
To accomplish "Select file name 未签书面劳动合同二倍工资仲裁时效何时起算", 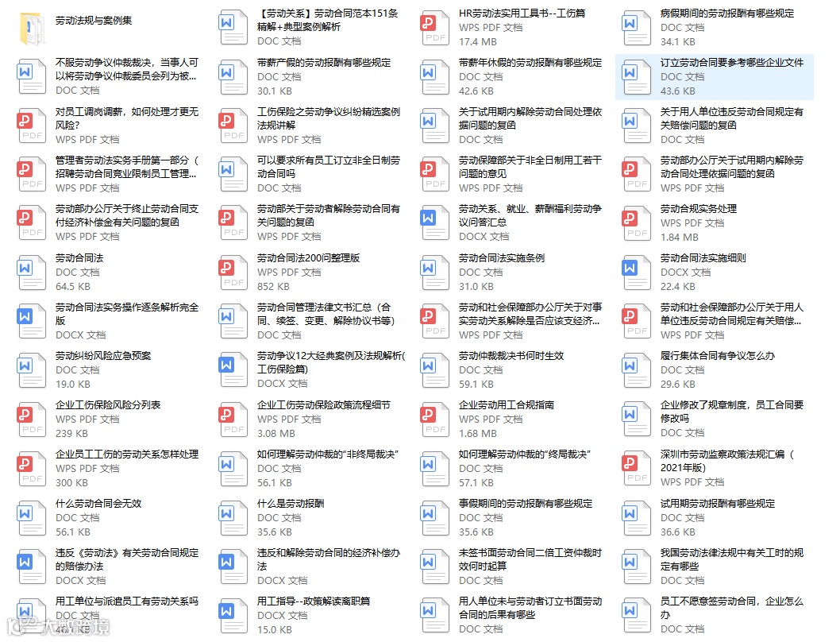I will click(x=530, y=559).
